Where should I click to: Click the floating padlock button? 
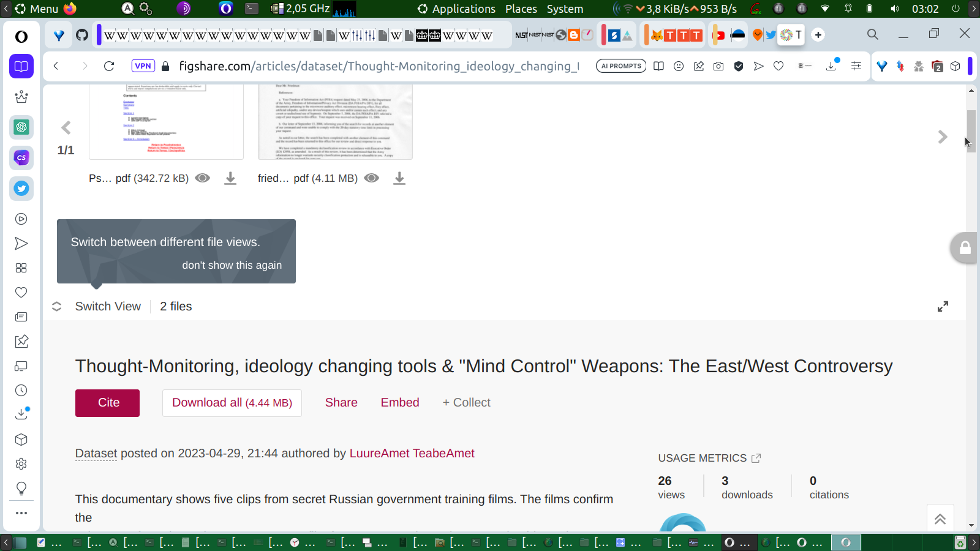pos(965,248)
